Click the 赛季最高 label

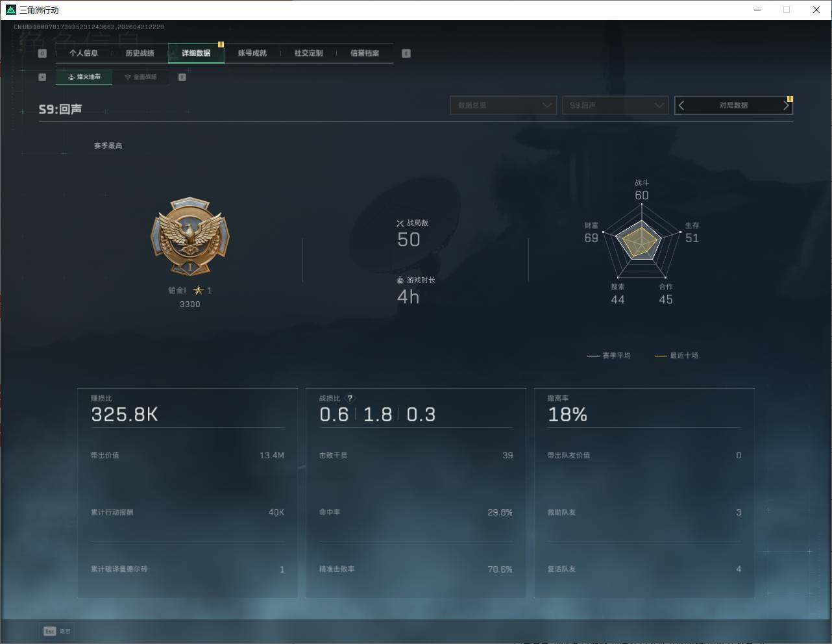tap(108, 145)
